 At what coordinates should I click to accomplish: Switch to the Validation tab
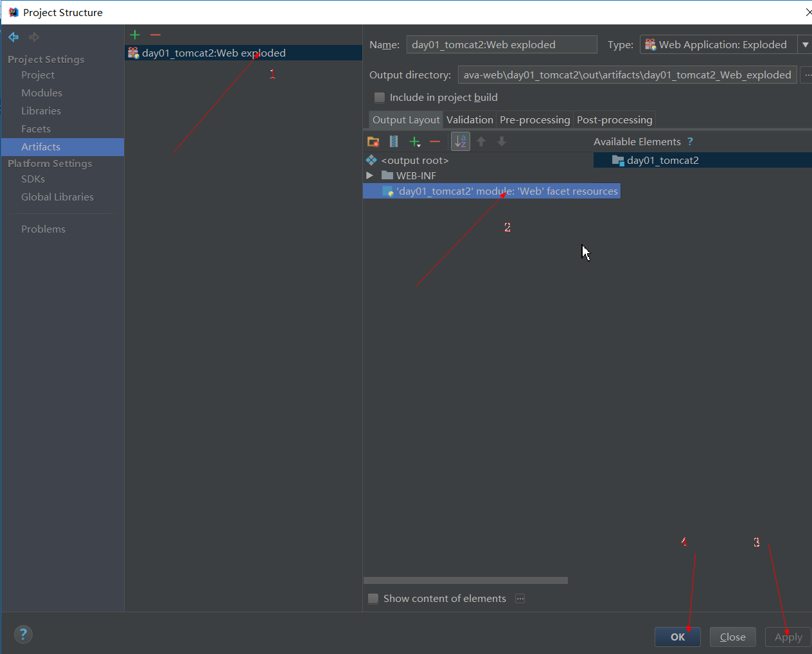(470, 120)
